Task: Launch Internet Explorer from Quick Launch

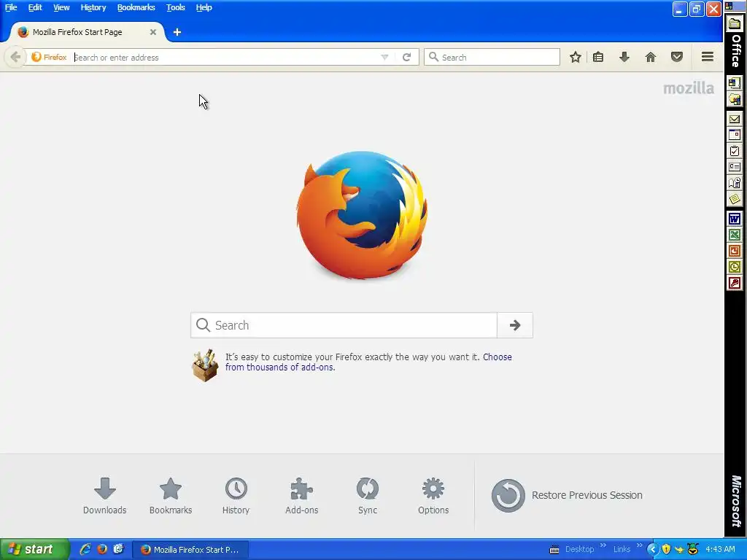Action: click(x=85, y=549)
